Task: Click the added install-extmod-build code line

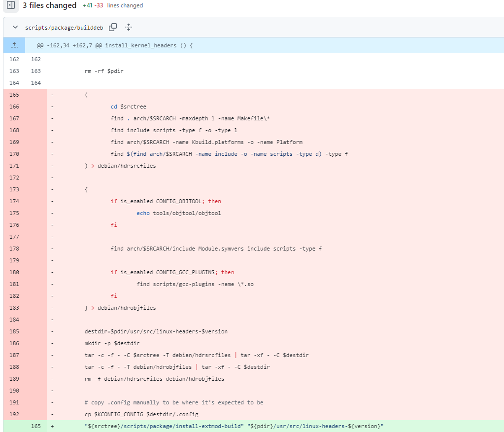Action: (x=234, y=426)
